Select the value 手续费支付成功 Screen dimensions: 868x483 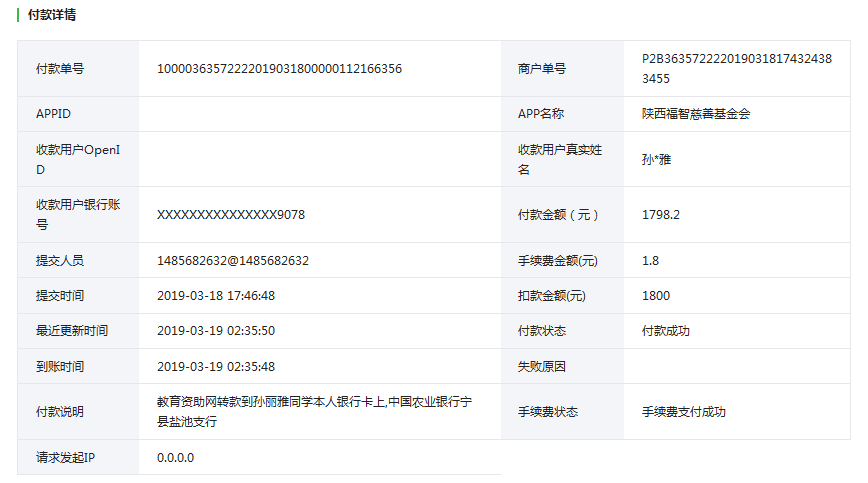[684, 412]
